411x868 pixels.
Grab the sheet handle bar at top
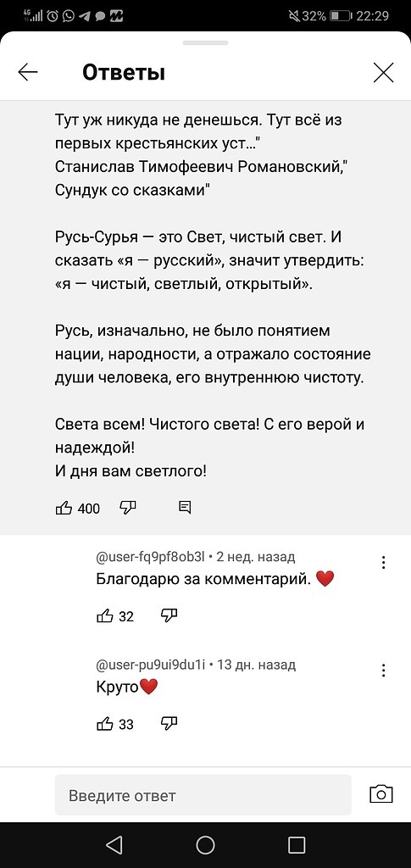pos(205,43)
